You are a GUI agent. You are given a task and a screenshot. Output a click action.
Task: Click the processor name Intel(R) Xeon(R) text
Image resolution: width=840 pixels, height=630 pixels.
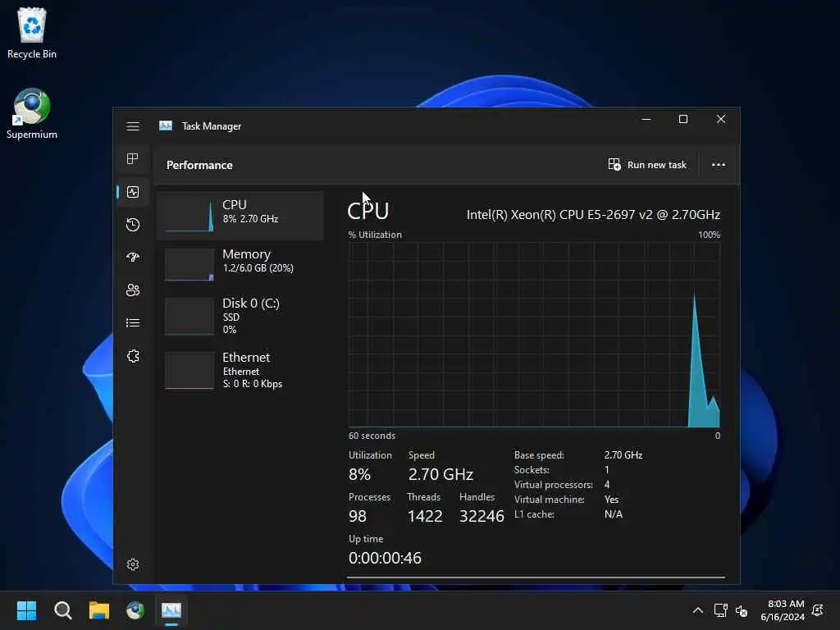click(x=593, y=215)
